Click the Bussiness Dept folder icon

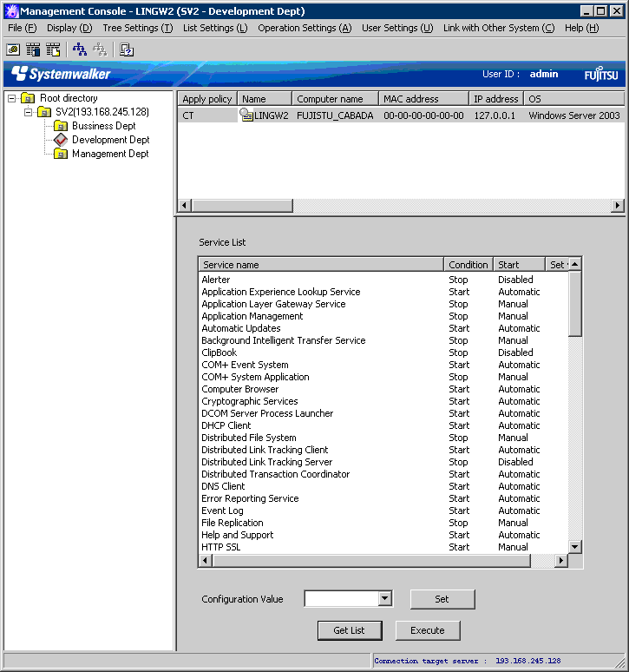61,126
